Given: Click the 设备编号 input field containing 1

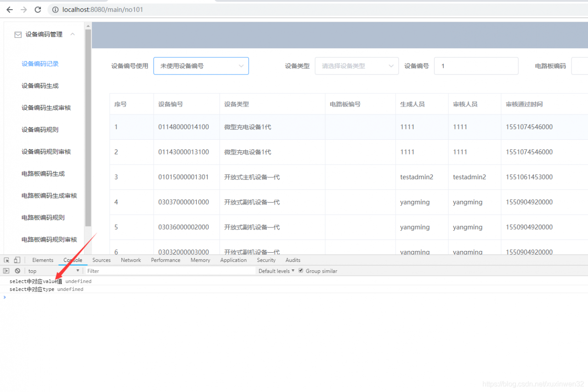Looking at the screenshot, I should [476, 66].
